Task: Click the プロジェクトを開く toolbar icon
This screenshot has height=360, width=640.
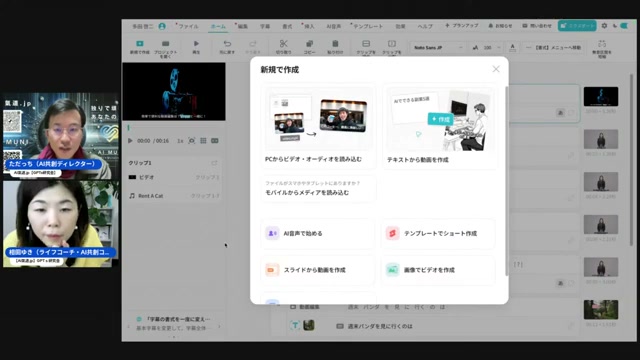Action: (165, 44)
